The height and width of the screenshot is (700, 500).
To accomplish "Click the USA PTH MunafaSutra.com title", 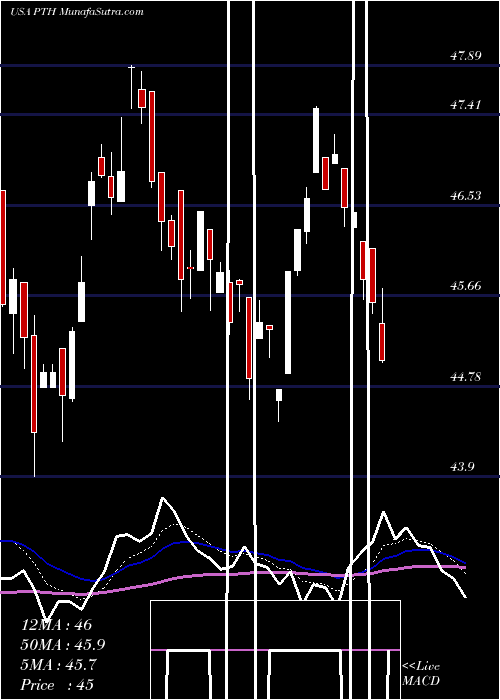I will (x=77, y=12).
